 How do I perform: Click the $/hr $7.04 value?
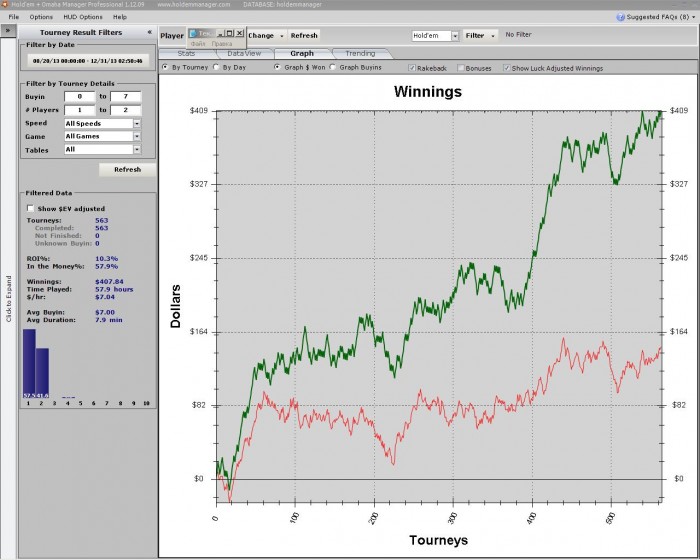click(x=105, y=297)
